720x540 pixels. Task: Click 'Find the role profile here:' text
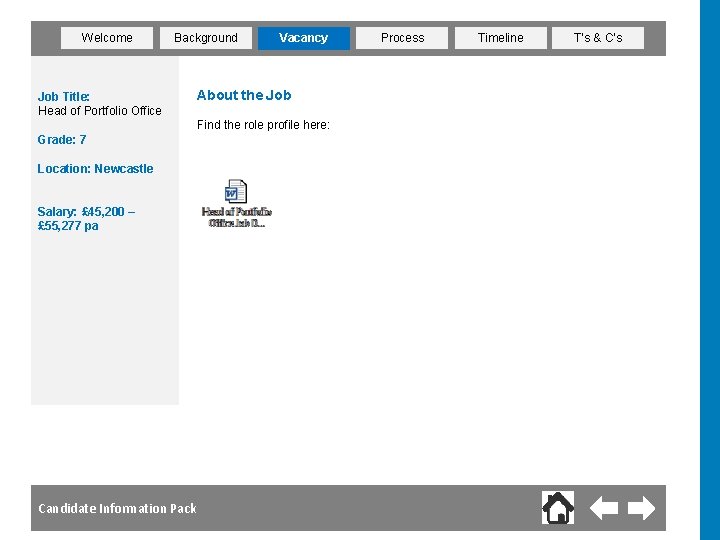263,125
